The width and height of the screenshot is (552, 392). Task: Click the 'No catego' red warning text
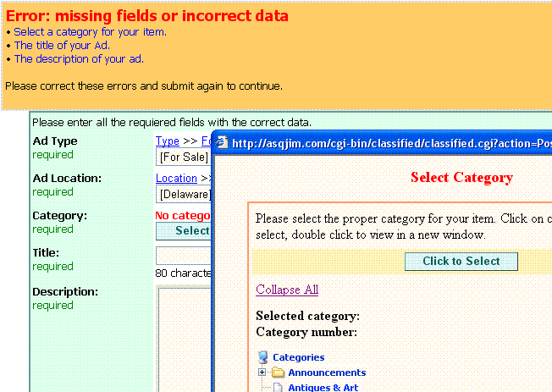(183, 216)
